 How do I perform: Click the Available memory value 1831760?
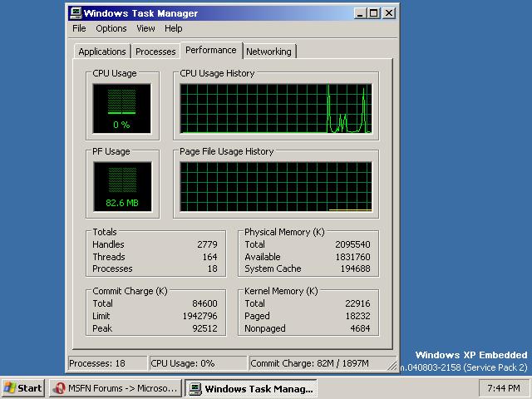tap(352, 257)
